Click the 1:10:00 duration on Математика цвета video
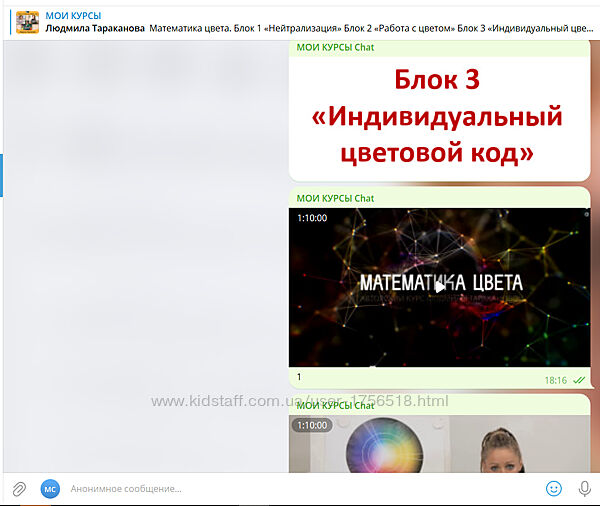Viewport: 600px width, 506px height. [311, 217]
